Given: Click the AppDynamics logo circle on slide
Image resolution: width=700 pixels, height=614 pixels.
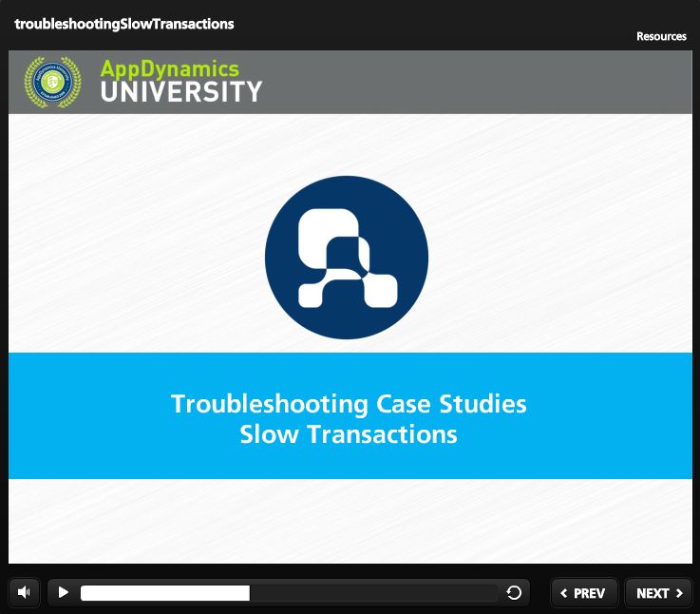Looking at the screenshot, I should tap(347, 258).
